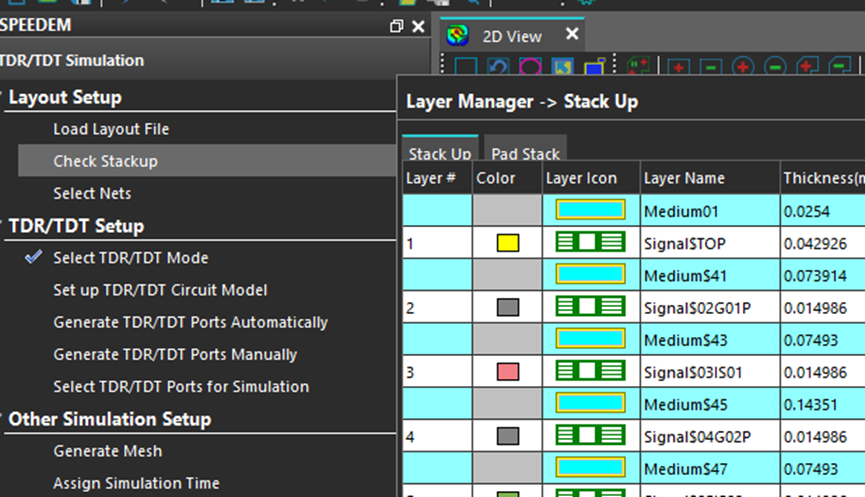This screenshot has height=497, width=865.
Task: Open Load Layout File step
Action: point(111,129)
